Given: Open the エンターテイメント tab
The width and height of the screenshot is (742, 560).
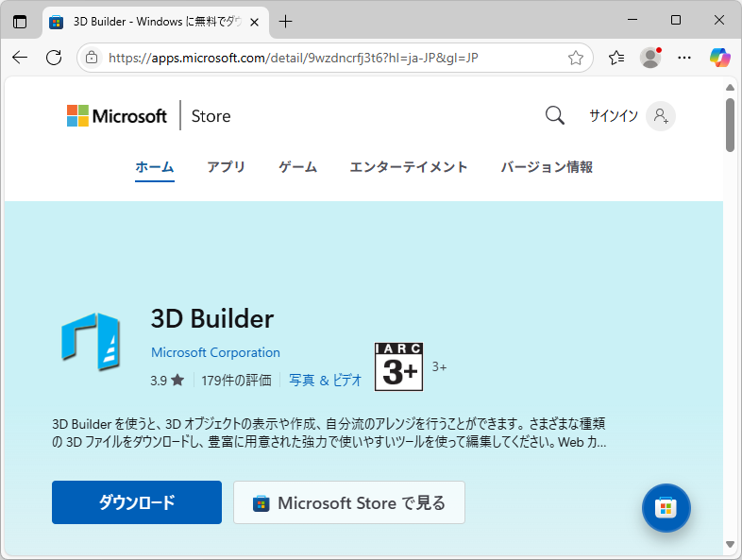Looking at the screenshot, I should point(409,167).
